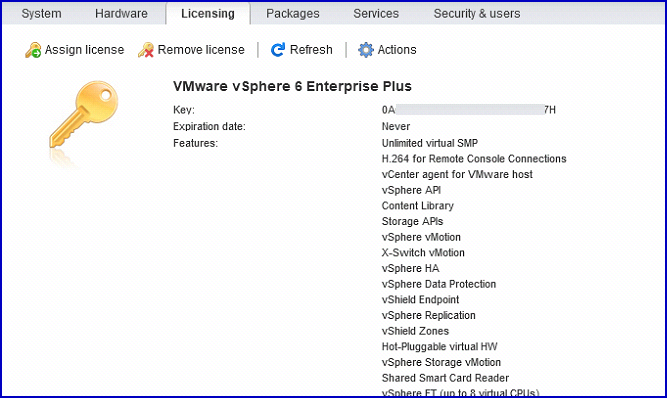This screenshot has width=667, height=398.
Task: Open the Actions menu label
Action: coord(397,50)
